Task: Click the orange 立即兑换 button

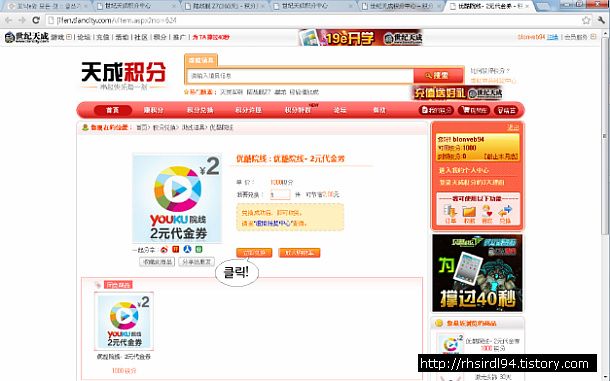Action: pyautogui.click(x=254, y=253)
